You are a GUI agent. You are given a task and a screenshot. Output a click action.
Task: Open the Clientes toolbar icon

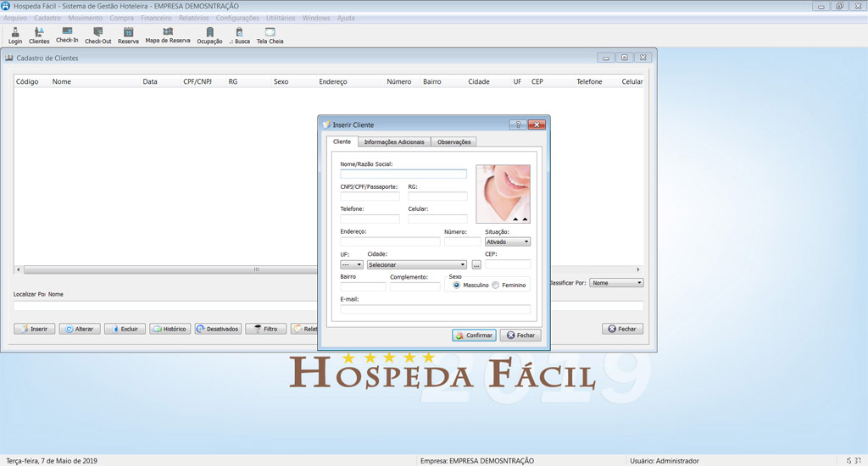point(39,36)
